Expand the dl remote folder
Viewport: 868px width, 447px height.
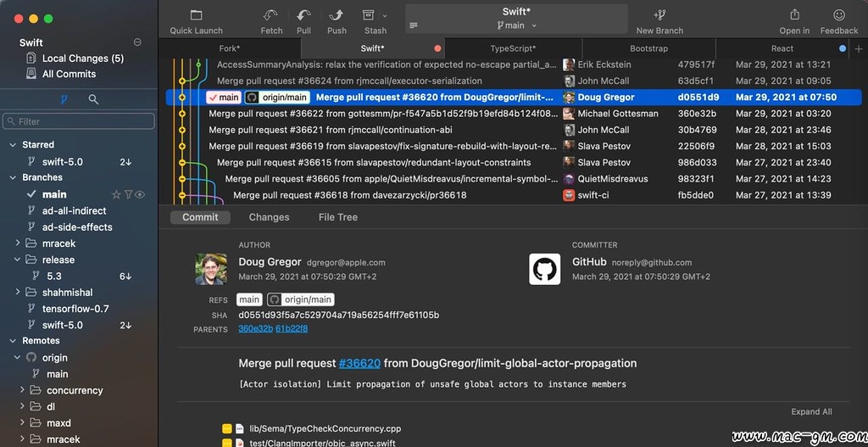(22, 406)
